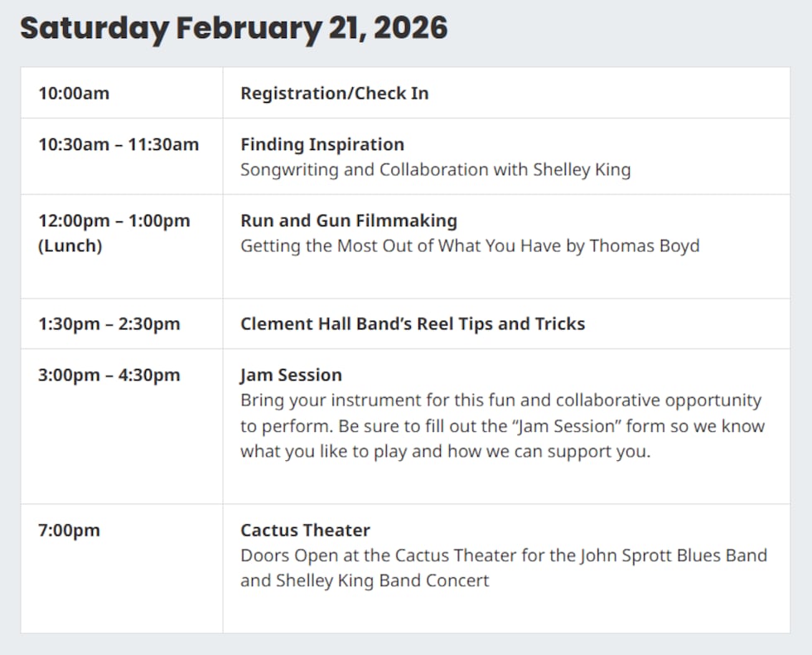Select the Run and Gun Filmmaking title

(349, 221)
